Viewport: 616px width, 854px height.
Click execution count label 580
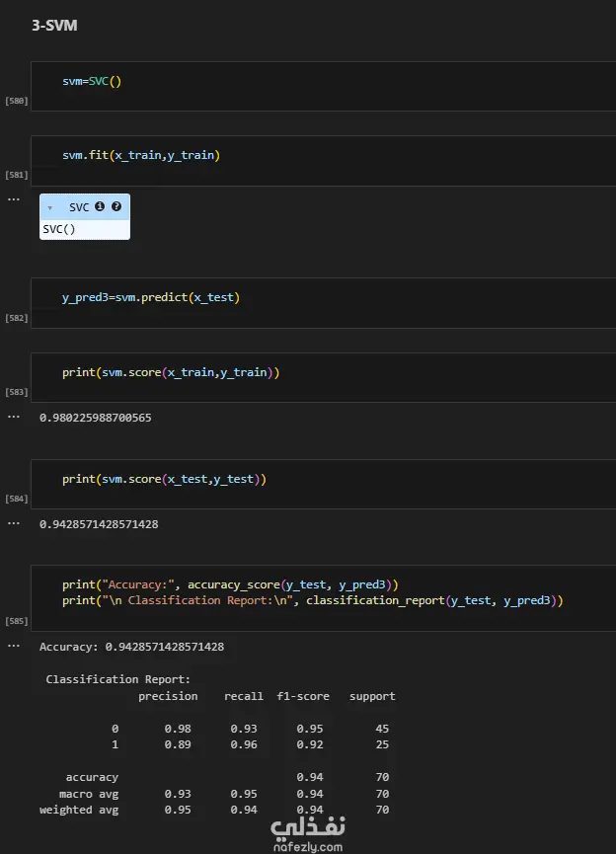17,101
